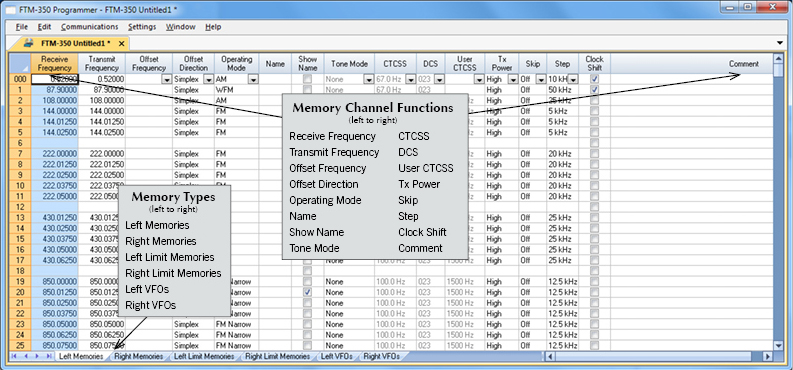Click the Transmit Frequency column header

pos(102,64)
